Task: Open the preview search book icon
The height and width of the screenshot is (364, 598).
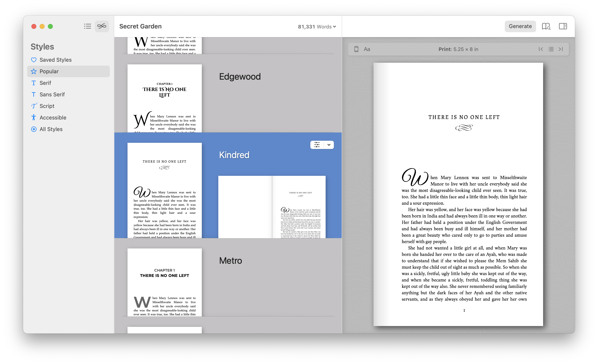Action: [546, 26]
